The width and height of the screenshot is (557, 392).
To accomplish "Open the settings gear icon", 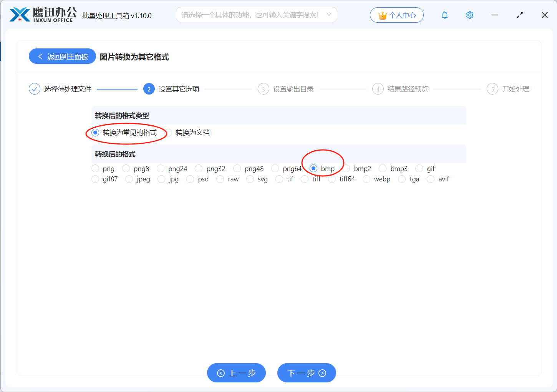I will tap(469, 15).
